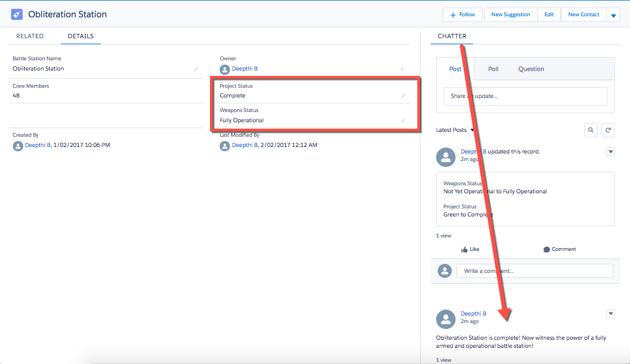Switch to the Question publisher tab
Image resolution: width=630 pixels, height=364 pixels.
[x=531, y=69]
